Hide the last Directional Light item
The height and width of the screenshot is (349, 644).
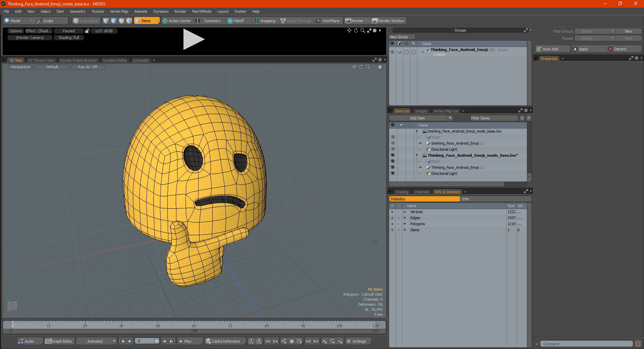tap(393, 173)
